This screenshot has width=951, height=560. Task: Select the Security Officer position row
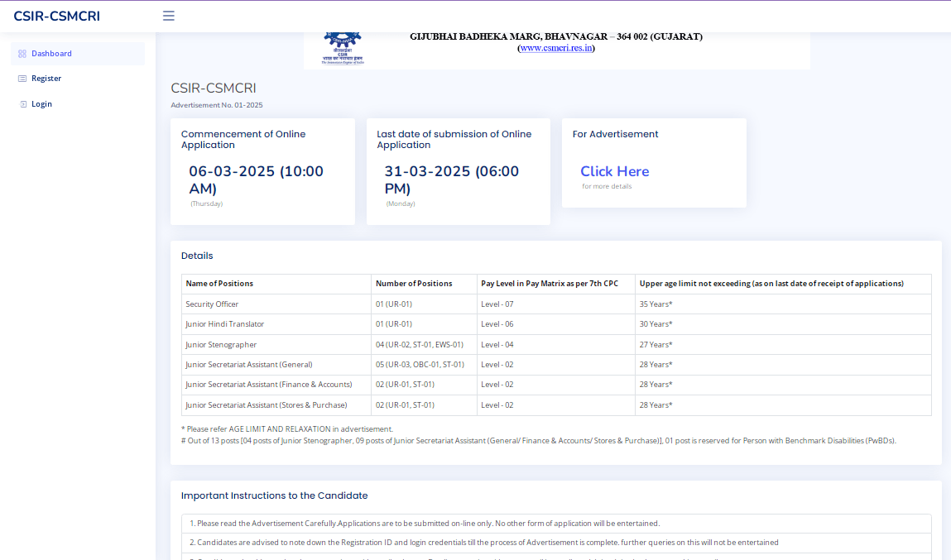point(212,304)
